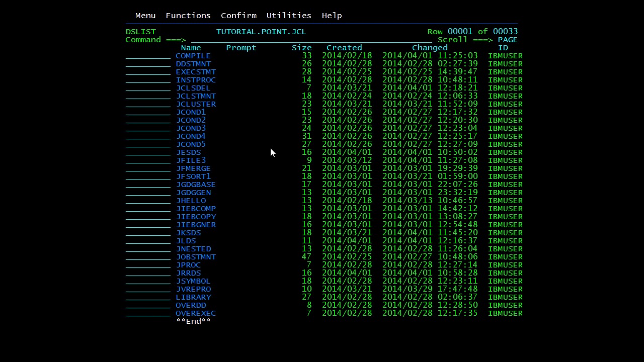This screenshot has width=644, height=362.
Task: Select the JNESTED member
Action: coord(193,249)
